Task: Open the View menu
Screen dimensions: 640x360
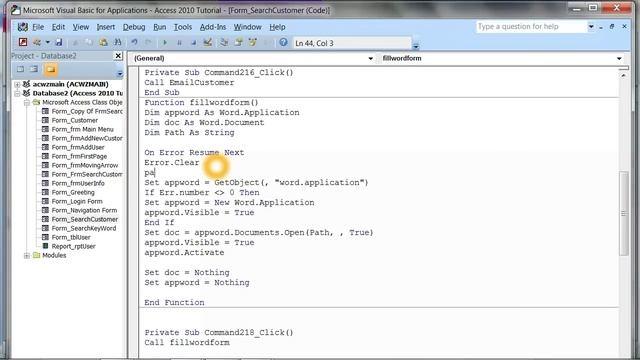Action: click(81, 27)
